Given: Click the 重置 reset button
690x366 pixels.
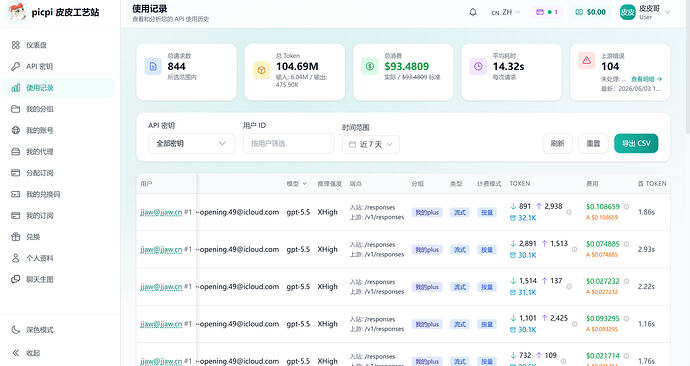Looking at the screenshot, I should [x=593, y=143].
